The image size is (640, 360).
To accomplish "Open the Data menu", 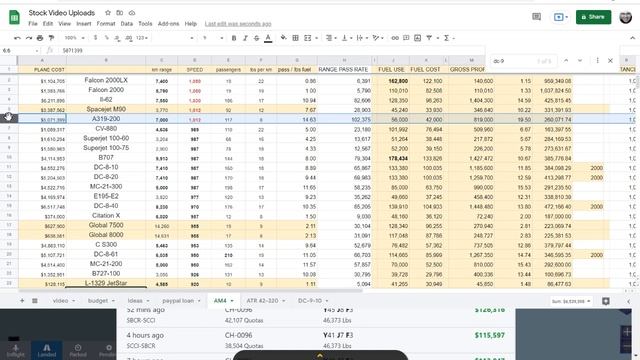I will pos(127,24).
